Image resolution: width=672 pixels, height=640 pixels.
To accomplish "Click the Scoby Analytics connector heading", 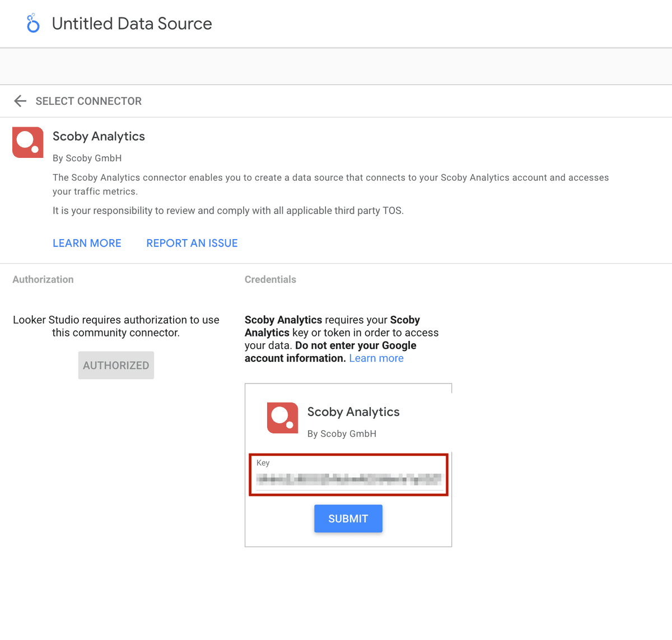I will [x=99, y=136].
